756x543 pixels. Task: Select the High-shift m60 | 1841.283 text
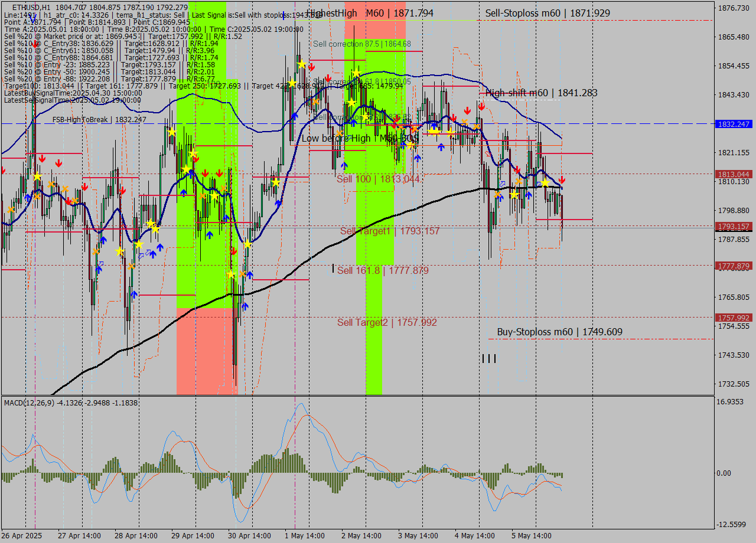[x=541, y=93]
